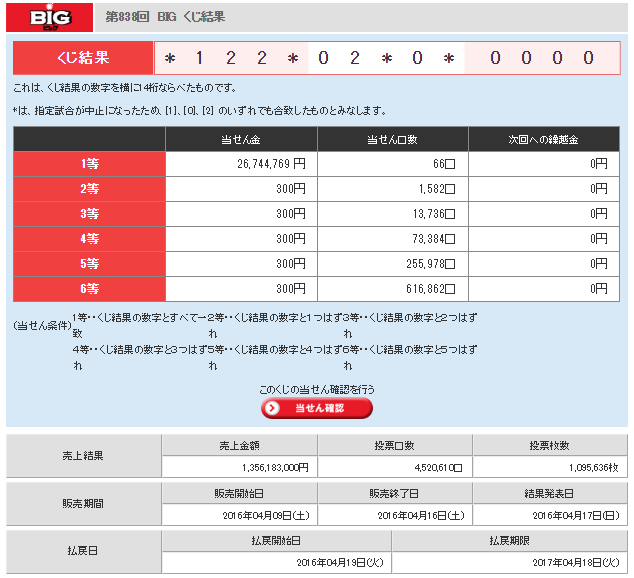Click the このくじの当せん確認を行う text

point(317,388)
